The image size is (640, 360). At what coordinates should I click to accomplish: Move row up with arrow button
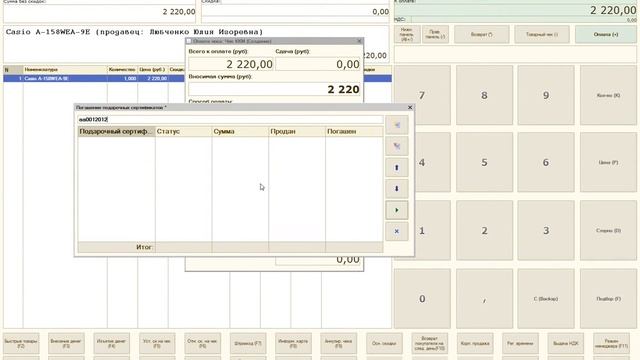pos(396,167)
